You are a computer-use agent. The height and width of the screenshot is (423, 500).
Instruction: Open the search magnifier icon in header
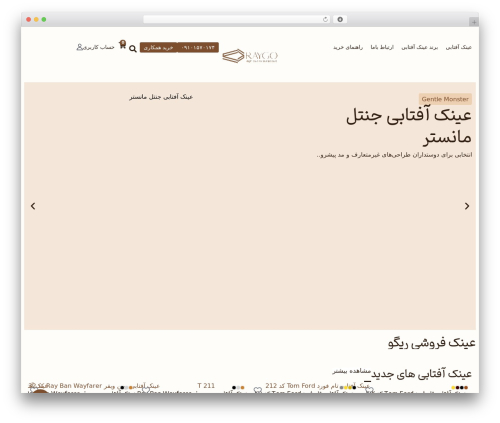click(133, 49)
